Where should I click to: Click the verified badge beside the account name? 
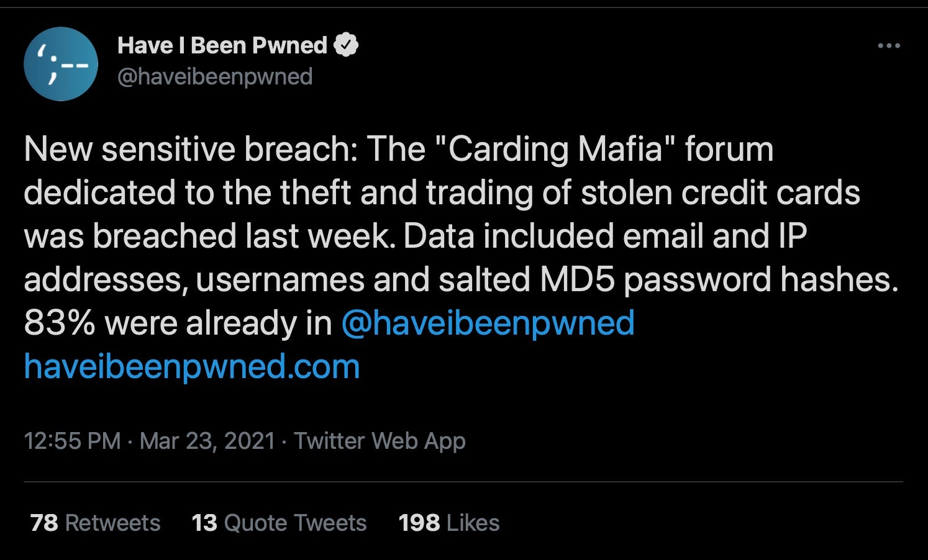[x=346, y=45]
